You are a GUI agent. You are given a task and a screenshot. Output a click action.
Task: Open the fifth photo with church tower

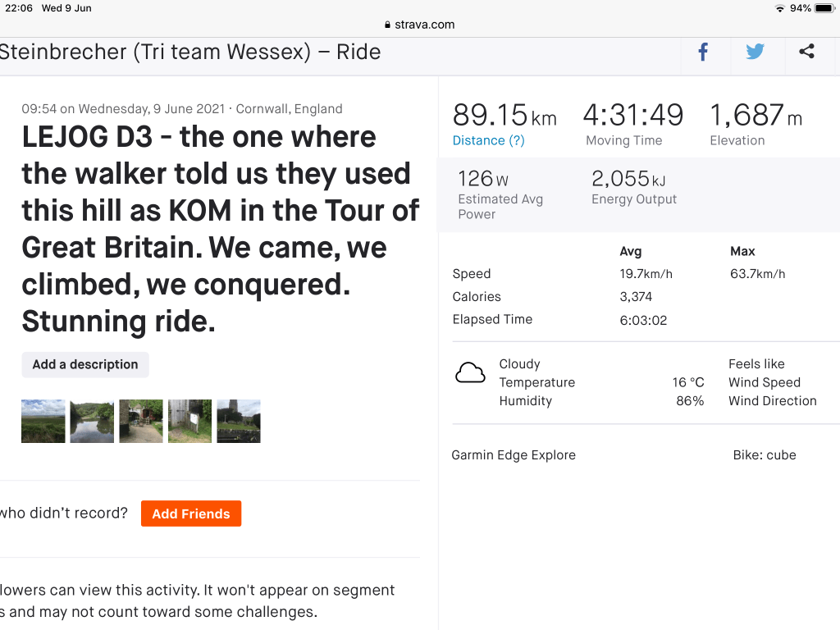239,421
